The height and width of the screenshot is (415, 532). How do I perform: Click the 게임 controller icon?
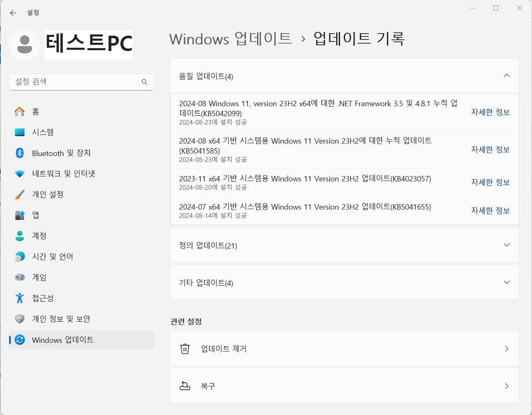click(19, 277)
